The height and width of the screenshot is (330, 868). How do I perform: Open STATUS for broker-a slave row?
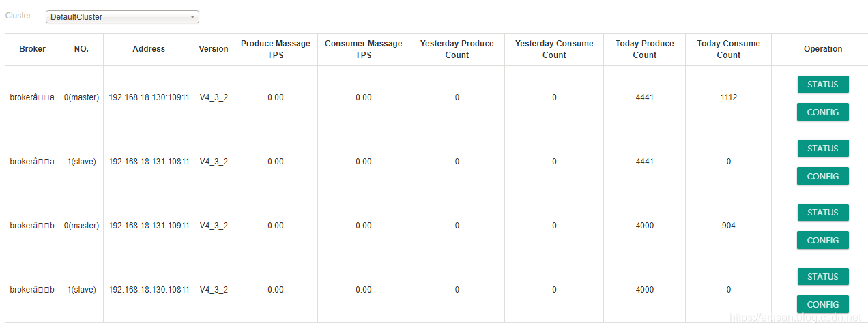tap(822, 149)
